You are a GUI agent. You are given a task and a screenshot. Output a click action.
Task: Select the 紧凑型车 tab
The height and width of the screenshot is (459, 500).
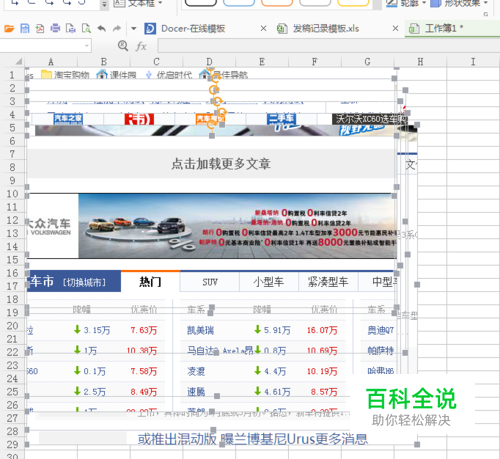click(328, 282)
